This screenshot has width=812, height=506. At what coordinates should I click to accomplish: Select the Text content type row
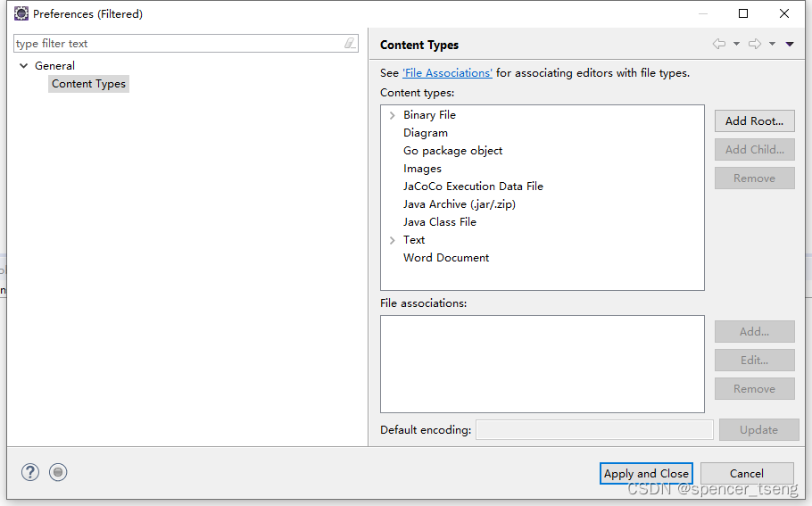pos(414,240)
